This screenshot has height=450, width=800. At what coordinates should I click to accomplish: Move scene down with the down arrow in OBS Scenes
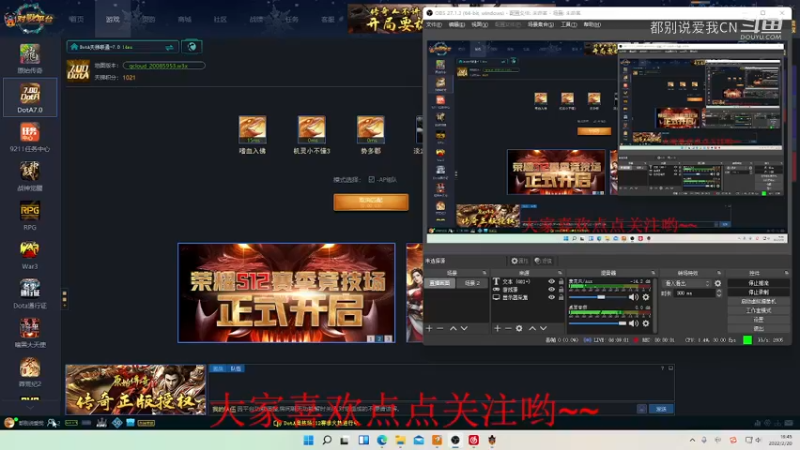coord(464,329)
